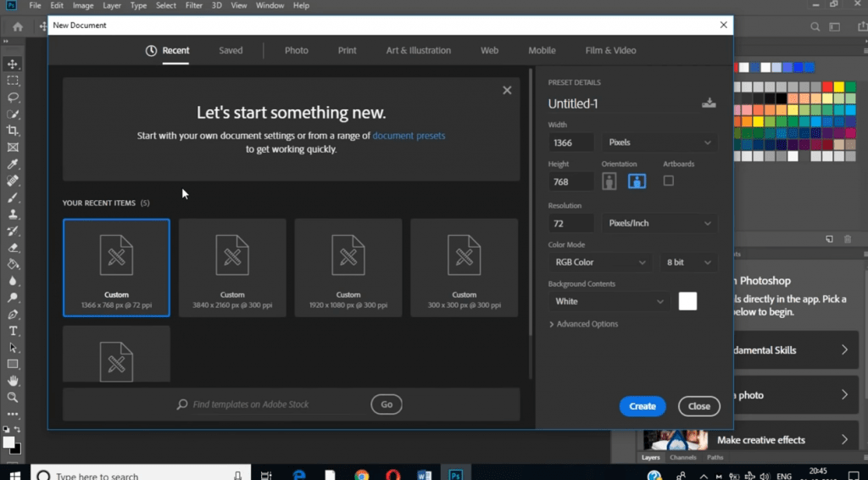
Task: Click the Close button in dialog
Action: (x=699, y=406)
